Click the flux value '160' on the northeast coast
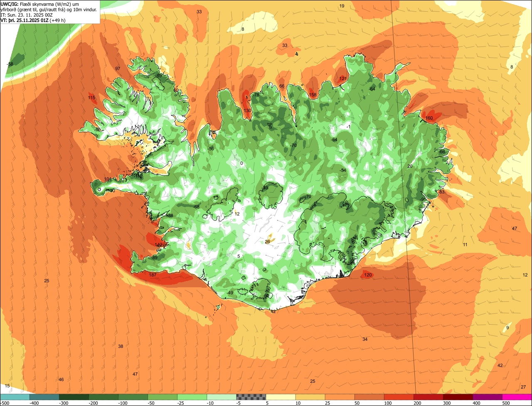The width and height of the screenshot is (532, 406). click(429, 118)
